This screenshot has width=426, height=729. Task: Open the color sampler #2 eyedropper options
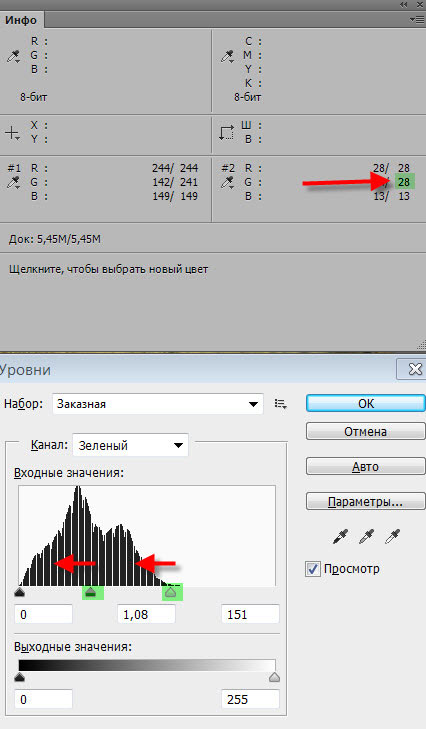point(227,183)
